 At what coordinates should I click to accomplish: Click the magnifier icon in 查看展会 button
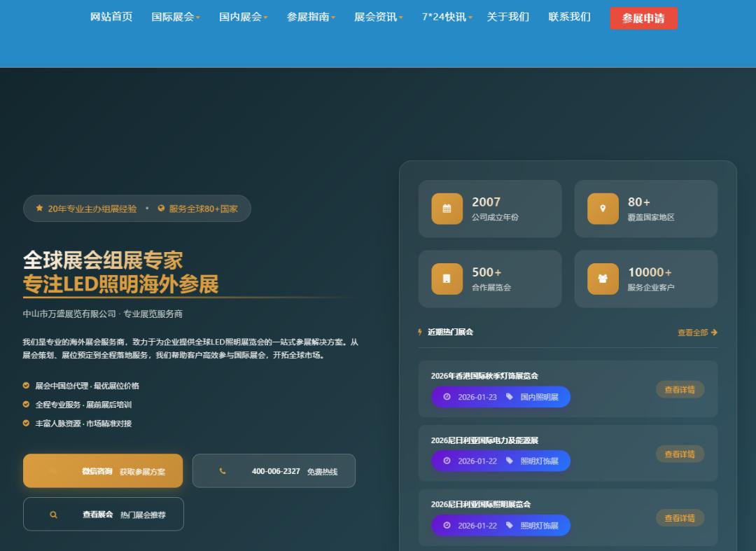[53, 515]
